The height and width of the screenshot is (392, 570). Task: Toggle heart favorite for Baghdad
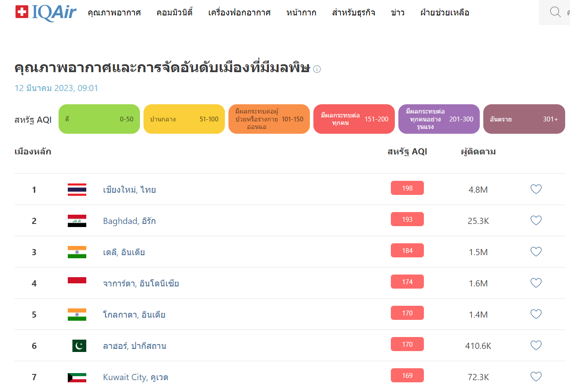[x=536, y=220]
